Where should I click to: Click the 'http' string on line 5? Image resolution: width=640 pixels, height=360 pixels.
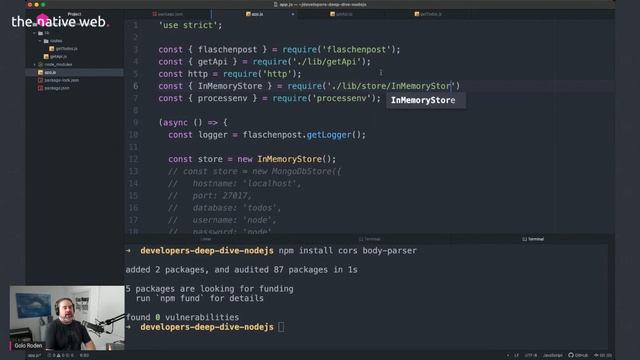click(x=277, y=74)
